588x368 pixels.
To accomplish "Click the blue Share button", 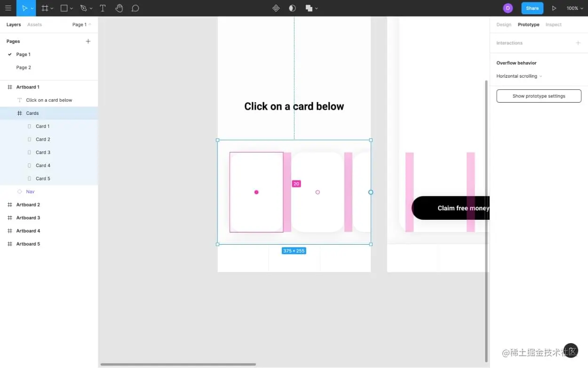I will click(532, 8).
